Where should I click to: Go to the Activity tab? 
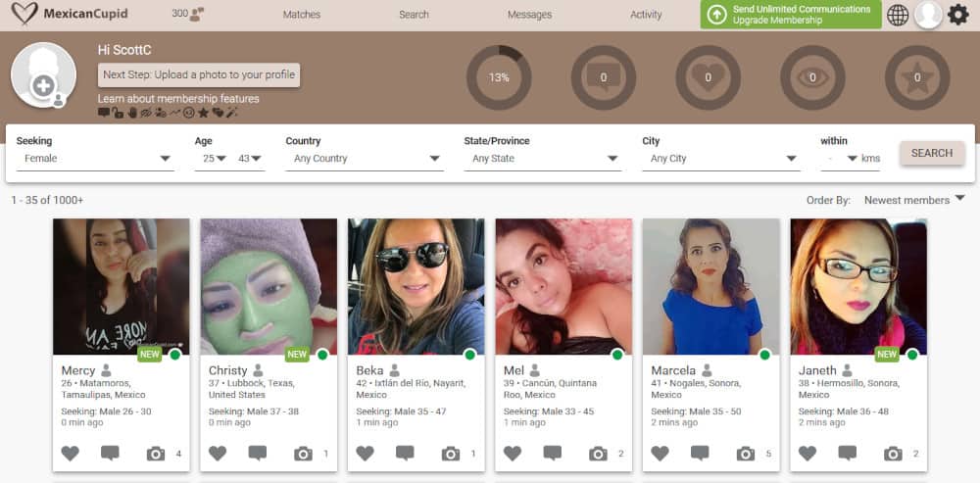point(646,15)
